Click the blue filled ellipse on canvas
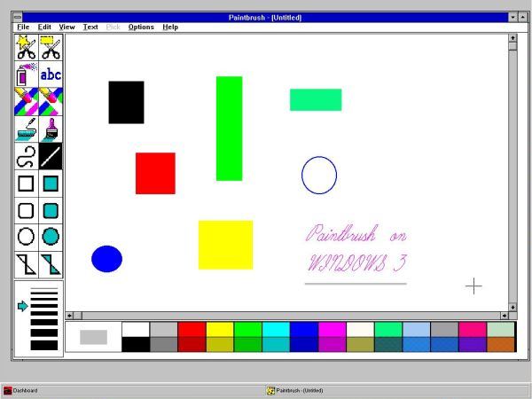 107,259
